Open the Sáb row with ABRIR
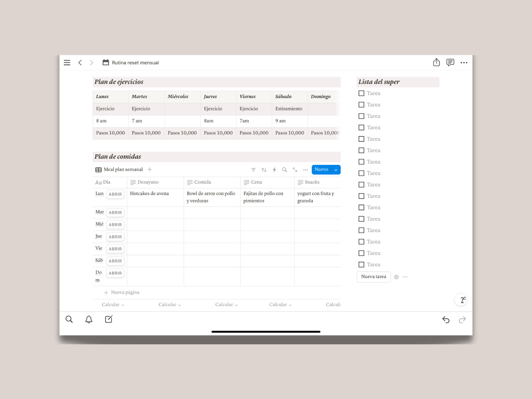 tap(115, 261)
